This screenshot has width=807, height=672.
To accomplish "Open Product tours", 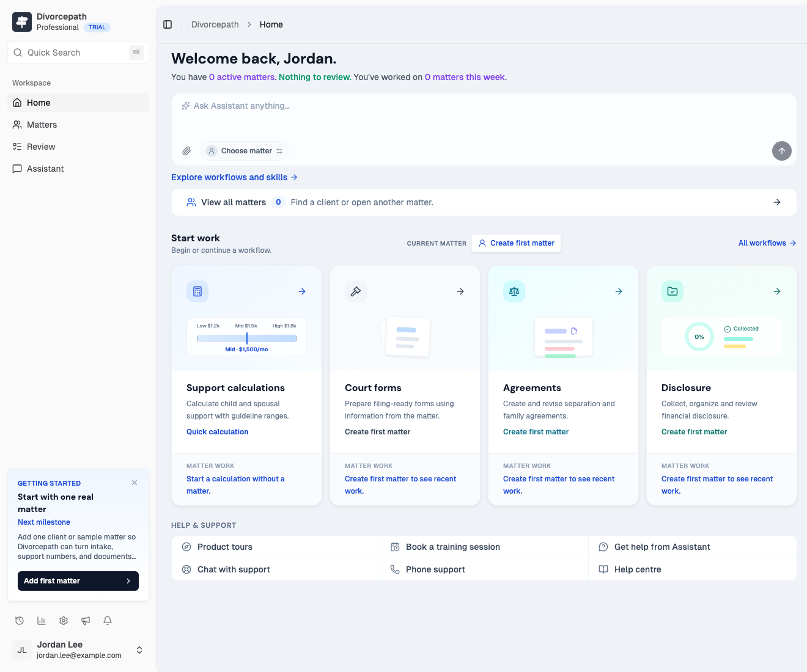I will pyautogui.click(x=276, y=547).
